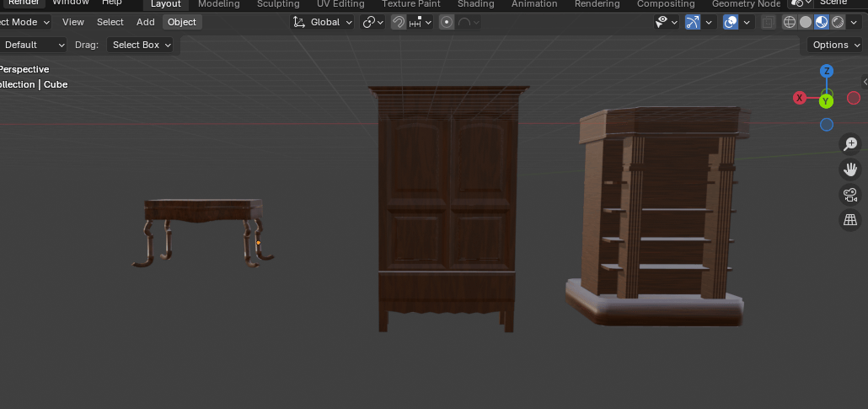Open transform pivot point dropdown

(372, 22)
